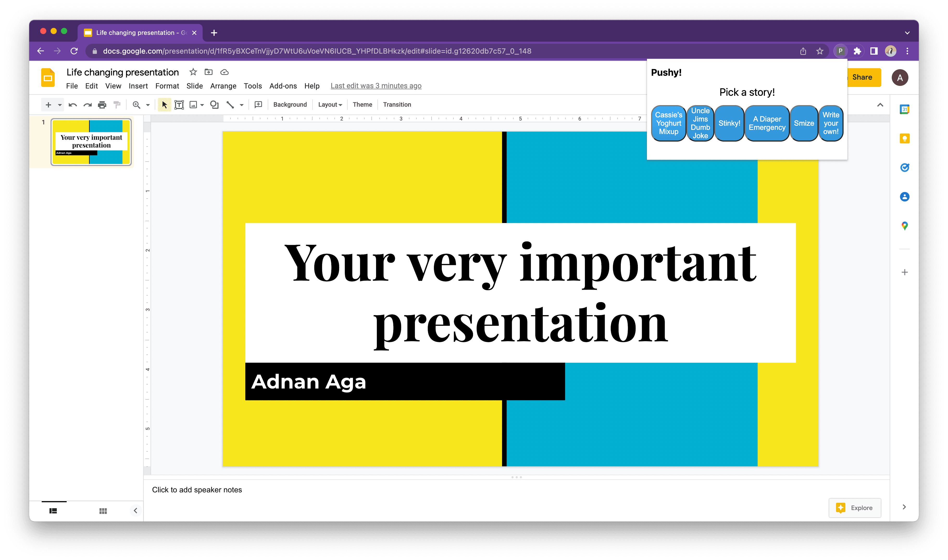
Task: Open the Tasks side panel icon
Action: tap(904, 168)
